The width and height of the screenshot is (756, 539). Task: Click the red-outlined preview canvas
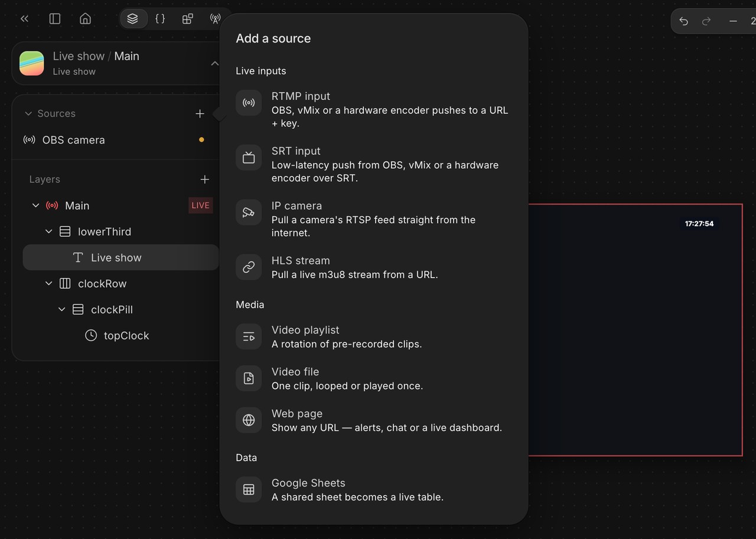coord(635,330)
